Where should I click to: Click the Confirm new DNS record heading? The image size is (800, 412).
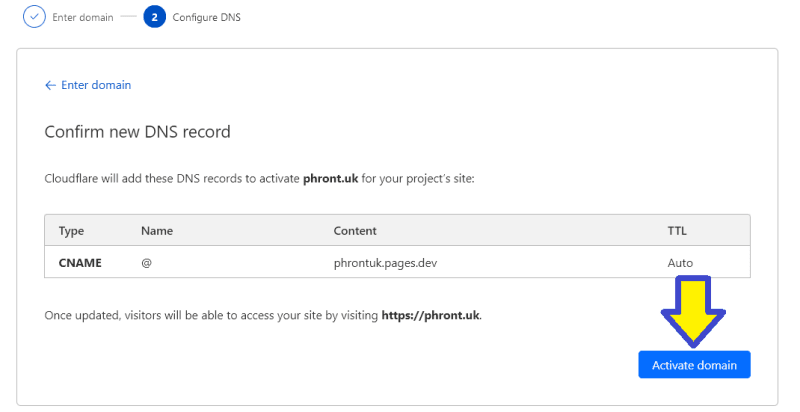[137, 132]
